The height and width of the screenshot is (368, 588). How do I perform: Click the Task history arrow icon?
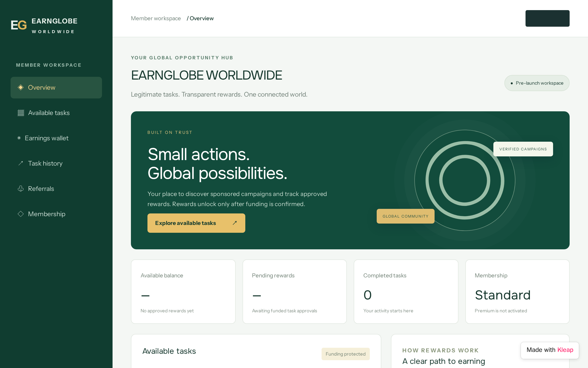21,163
